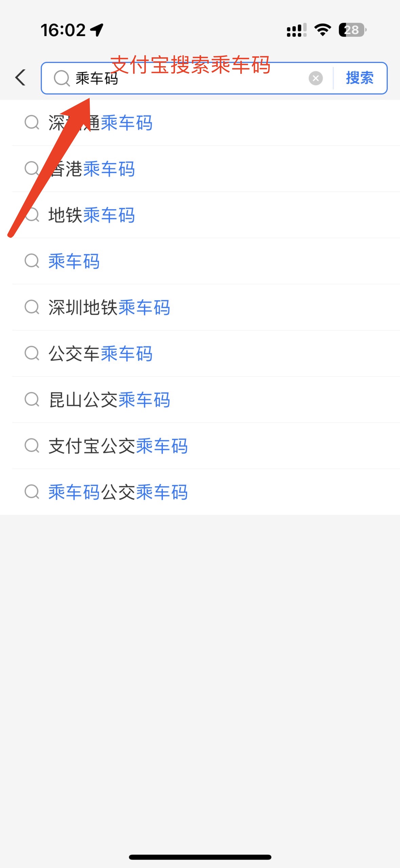
Task: Clear the search text with X icon
Action: (316, 78)
